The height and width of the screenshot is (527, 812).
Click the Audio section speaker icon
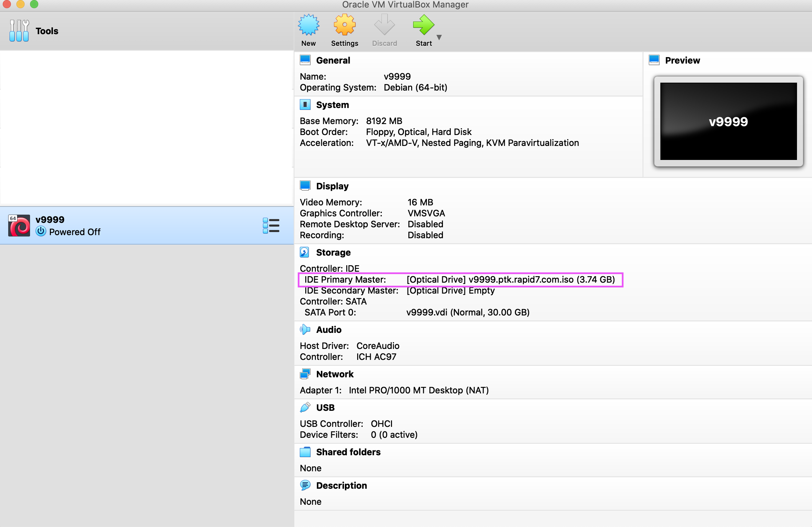pyautogui.click(x=305, y=330)
